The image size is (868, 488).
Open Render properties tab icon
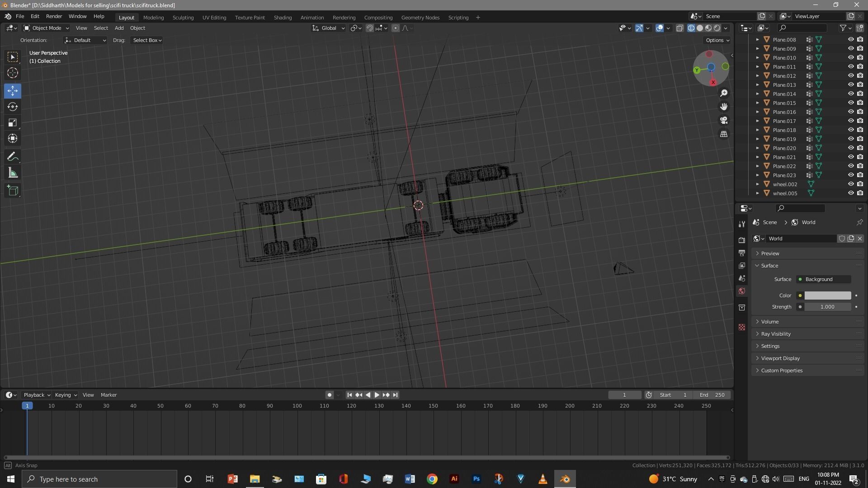pos(742,240)
